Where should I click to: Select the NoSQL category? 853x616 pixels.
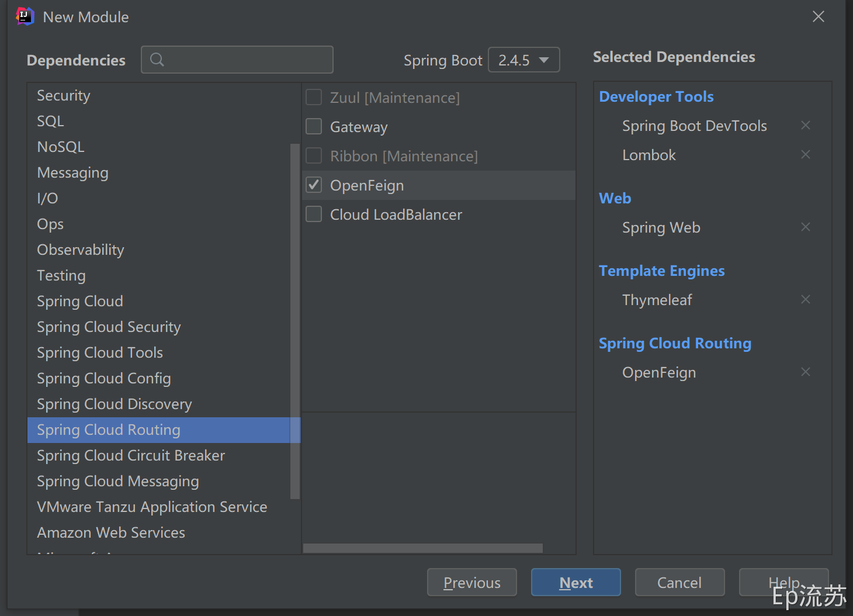(x=159, y=147)
